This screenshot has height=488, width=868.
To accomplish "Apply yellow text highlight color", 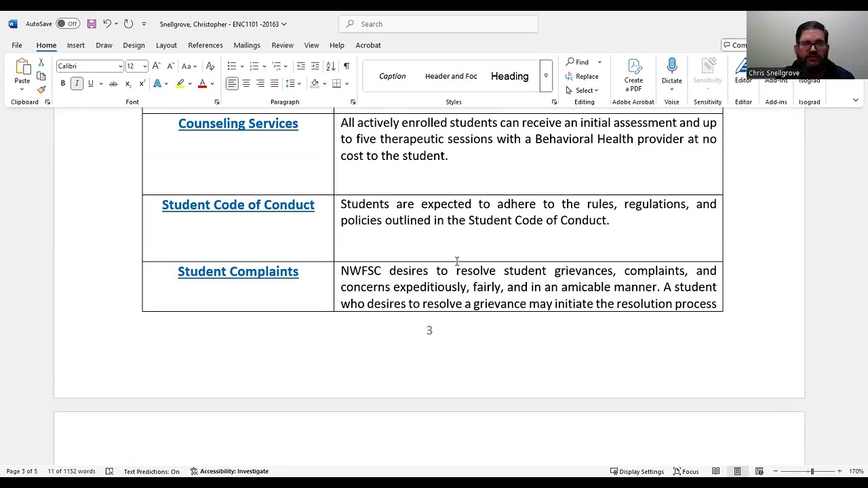I will pos(180,83).
